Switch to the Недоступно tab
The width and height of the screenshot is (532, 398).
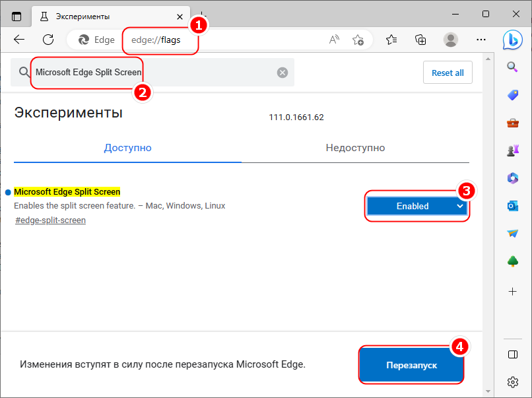tap(355, 148)
